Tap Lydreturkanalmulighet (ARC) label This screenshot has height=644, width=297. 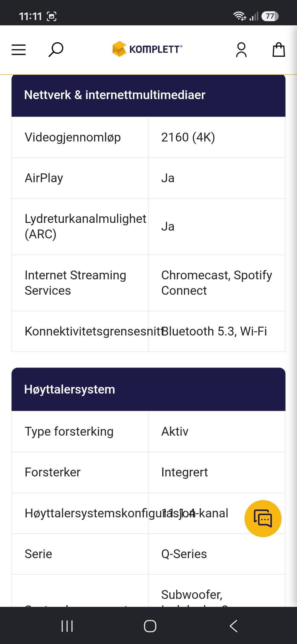[x=85, y=227]
